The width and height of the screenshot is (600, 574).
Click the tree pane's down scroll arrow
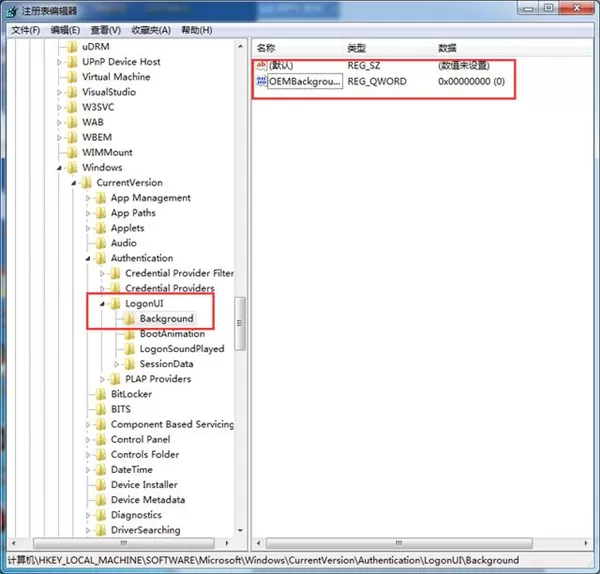tap(241, 530)
